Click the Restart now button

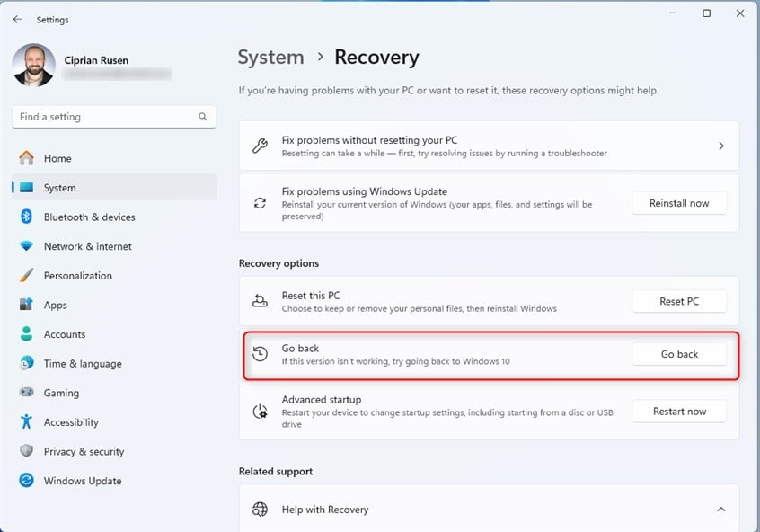(679, 412)
